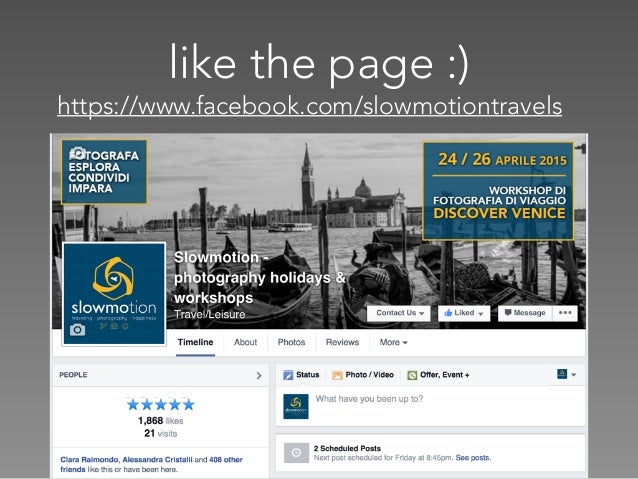Select the Status pencil icon
The width and height of the screenshot is (638, 479).
click(x=288, y=375)
